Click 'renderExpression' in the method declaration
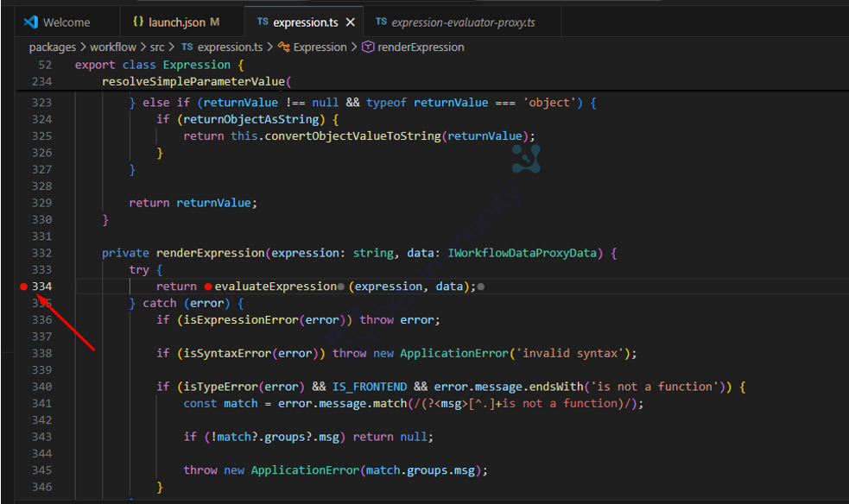The height and width of the screenshot is (504, 849). pyautogui.click(x=211, y=253)
